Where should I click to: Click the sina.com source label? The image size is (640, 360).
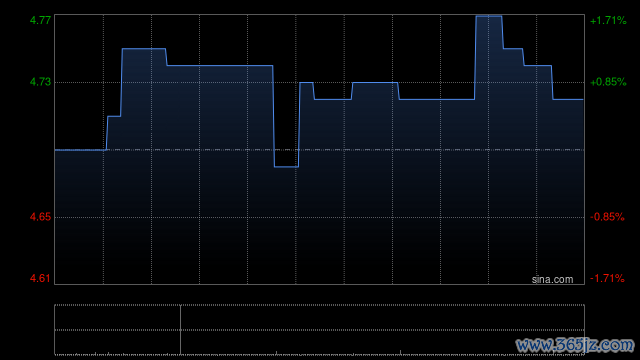click(552, 279)
